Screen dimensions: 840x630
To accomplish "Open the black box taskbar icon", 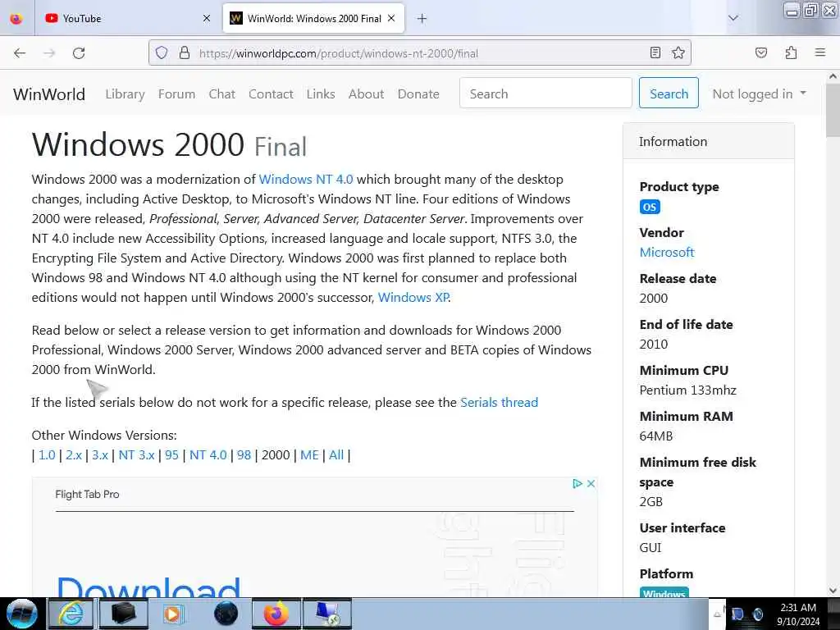I will pyautogui.click(x=124, y=614).
